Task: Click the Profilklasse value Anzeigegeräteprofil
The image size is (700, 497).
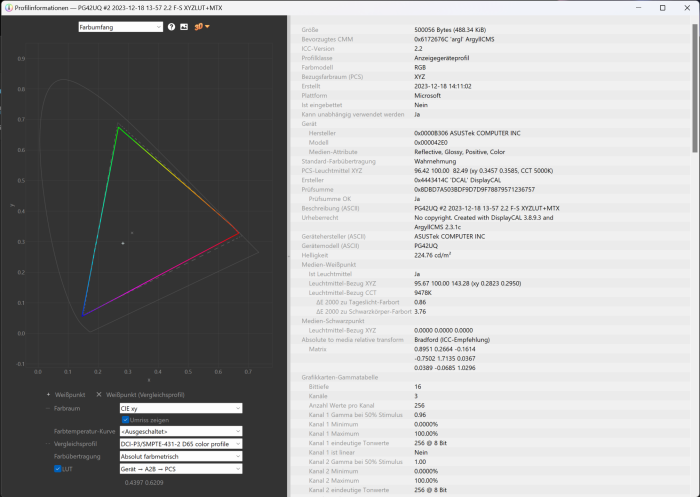Action: tap(442, 58)
